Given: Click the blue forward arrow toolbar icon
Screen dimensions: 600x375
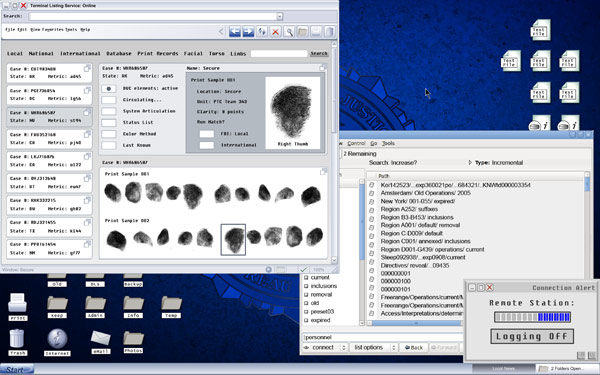Looking at the screenshot, I should [x=248, y=32].
